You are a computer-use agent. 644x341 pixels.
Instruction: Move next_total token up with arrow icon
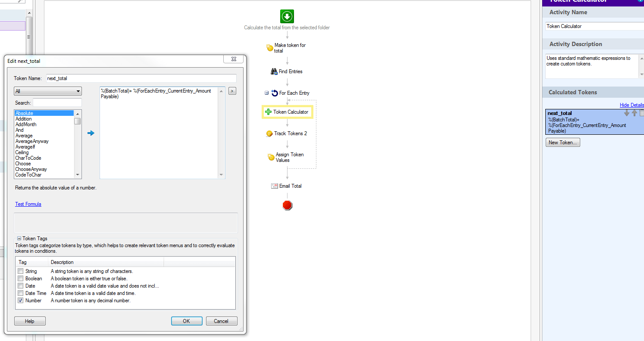pyautogui.click(x=634, y=113)
